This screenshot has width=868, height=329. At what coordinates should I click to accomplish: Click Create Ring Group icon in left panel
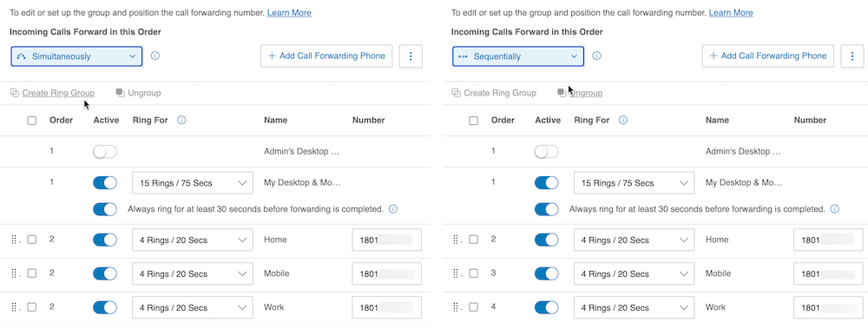pyautogui.click(x=15, y=93)
